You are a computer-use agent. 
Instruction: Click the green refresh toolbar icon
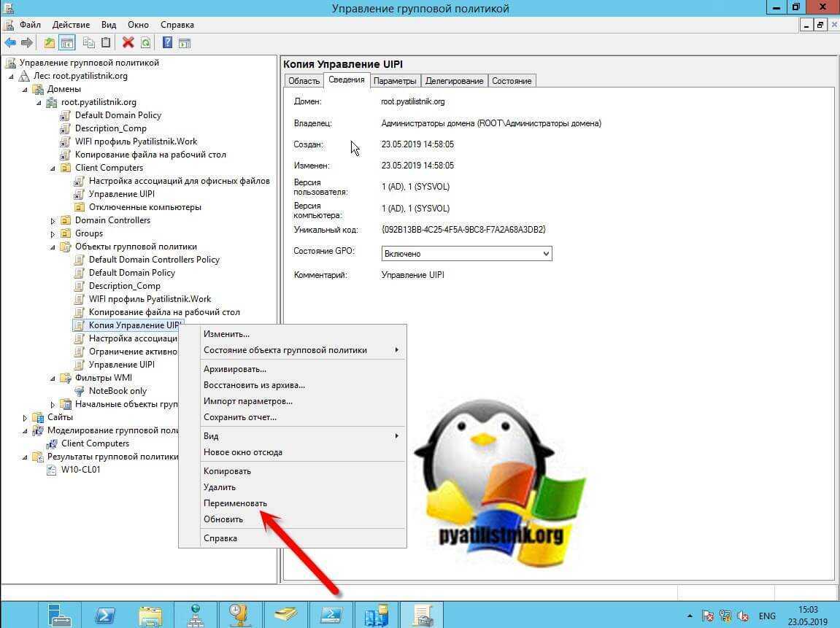(145, 43)
